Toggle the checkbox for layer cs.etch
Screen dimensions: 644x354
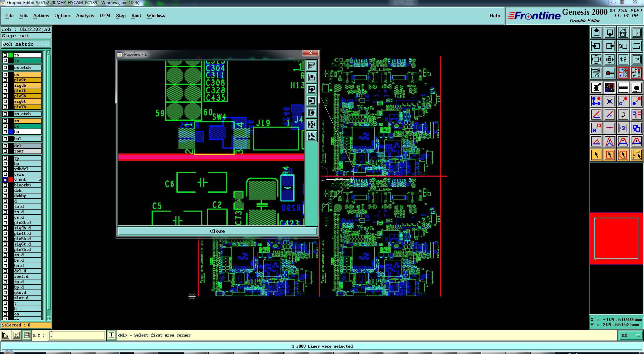click(5, 68)
